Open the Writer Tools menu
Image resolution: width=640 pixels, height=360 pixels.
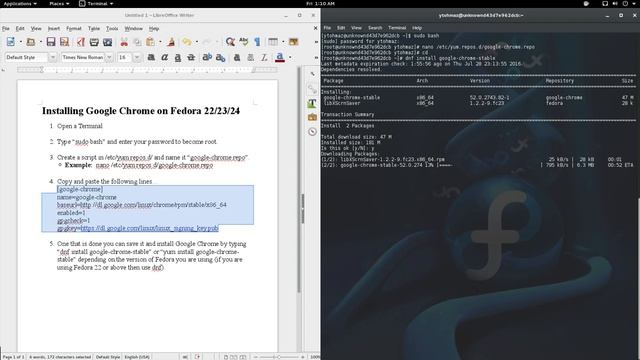112,29
